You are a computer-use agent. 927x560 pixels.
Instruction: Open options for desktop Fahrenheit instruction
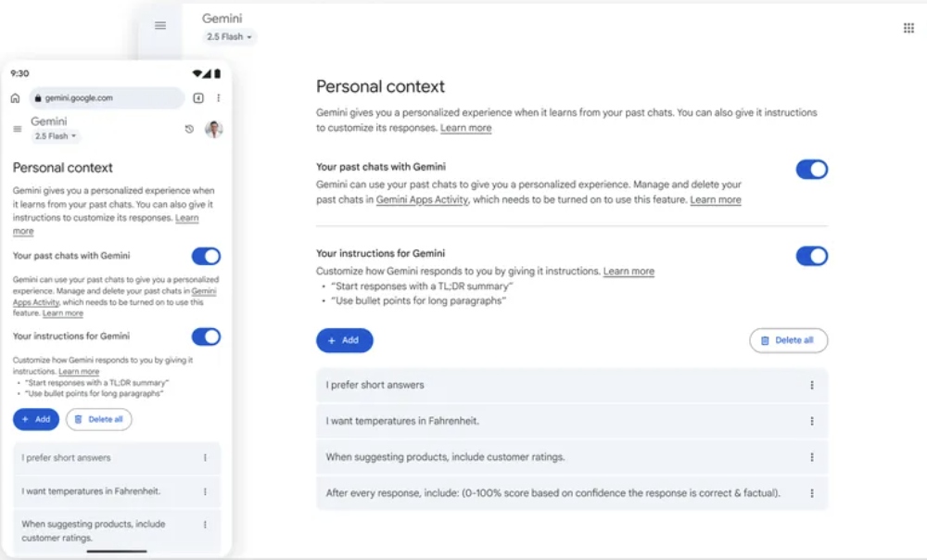point(812,421)
